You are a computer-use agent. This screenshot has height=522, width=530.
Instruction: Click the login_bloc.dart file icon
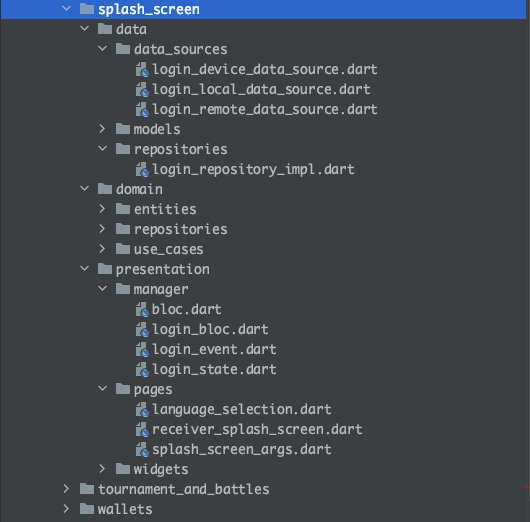142,329
